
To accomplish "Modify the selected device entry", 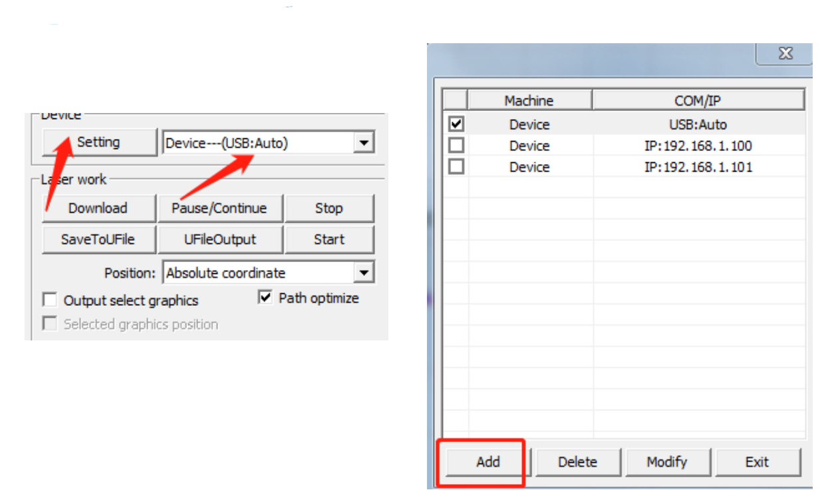I will click(x=667, y=462).
